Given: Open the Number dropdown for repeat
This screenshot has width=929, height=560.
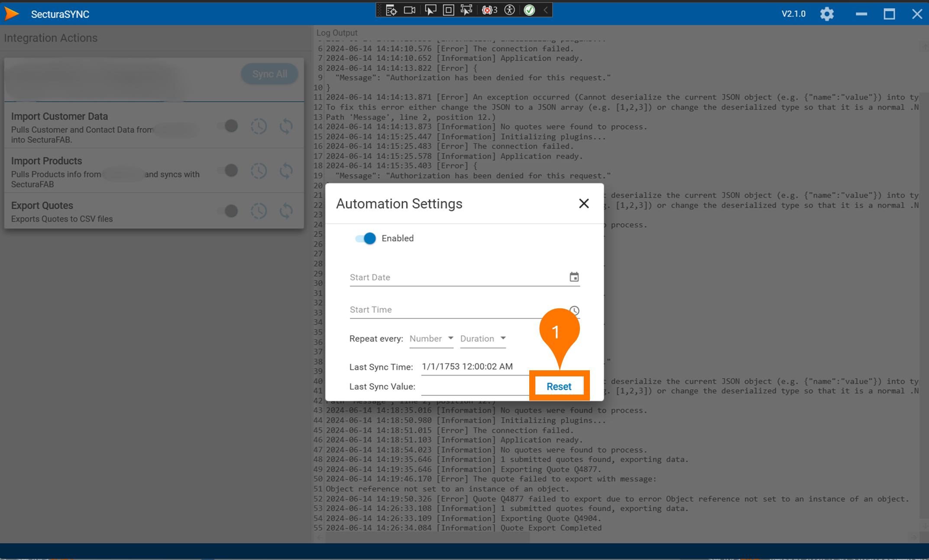Looking at the screenshot, I should pyautogui.click(x=431, y=339).
